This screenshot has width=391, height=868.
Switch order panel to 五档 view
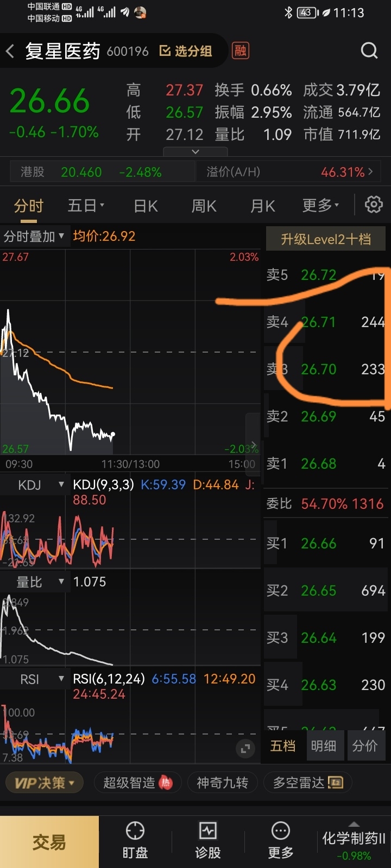pyautogui.click(x=283, y=746)
